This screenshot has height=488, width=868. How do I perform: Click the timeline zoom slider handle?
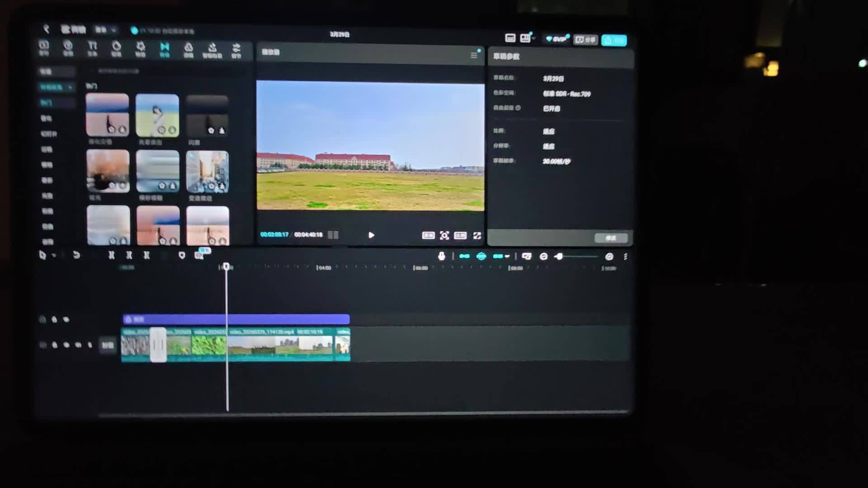[559, 256]
